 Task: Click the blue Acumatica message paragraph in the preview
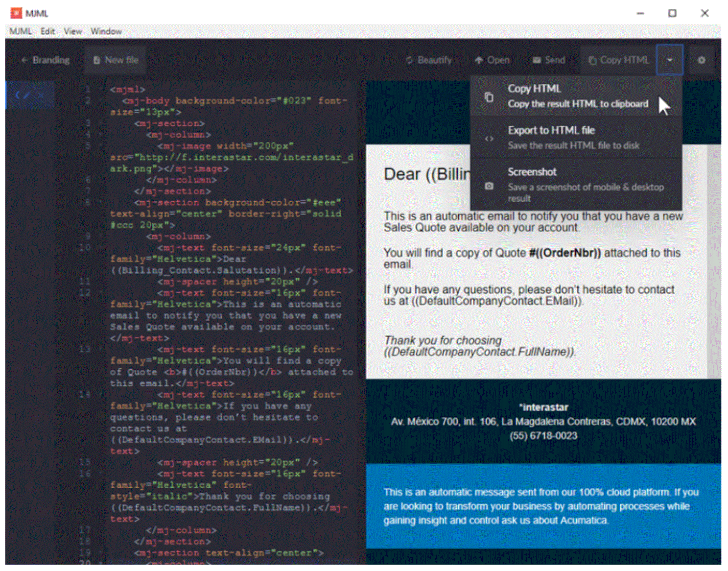[541, 506]
